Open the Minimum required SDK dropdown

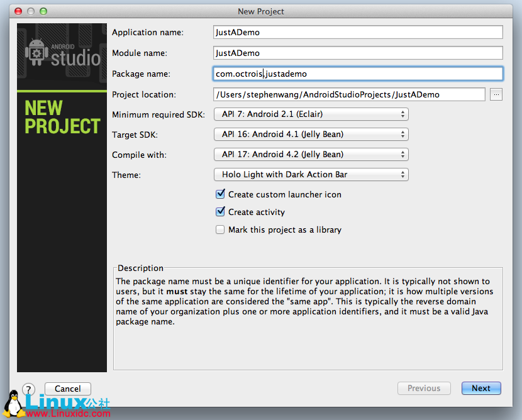pos(311,114)
